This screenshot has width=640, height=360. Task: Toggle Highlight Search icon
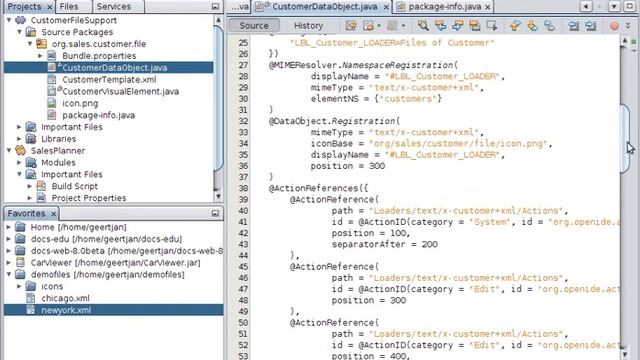coord(474,26)
